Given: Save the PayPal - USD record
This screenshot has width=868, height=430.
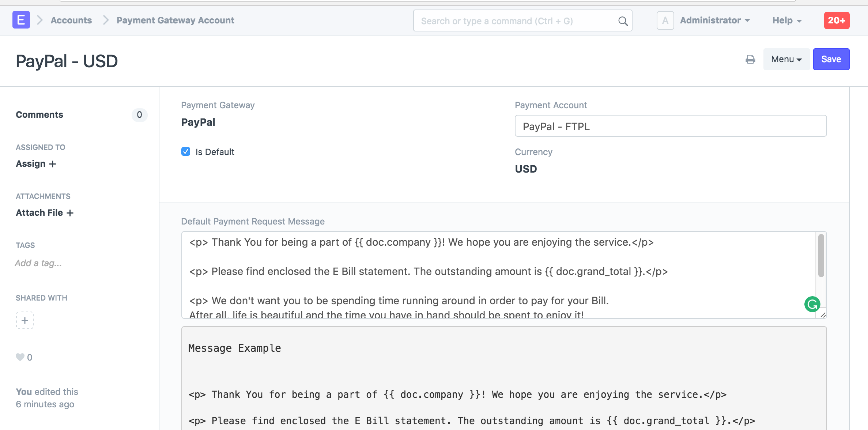Looking at the screenshot, I should click(831, 59).
